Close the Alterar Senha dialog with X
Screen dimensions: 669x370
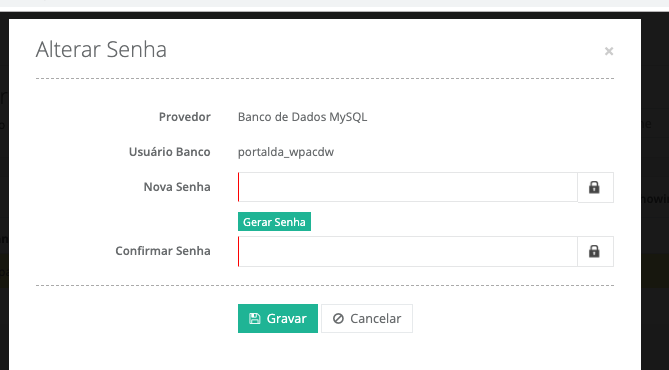609,51
